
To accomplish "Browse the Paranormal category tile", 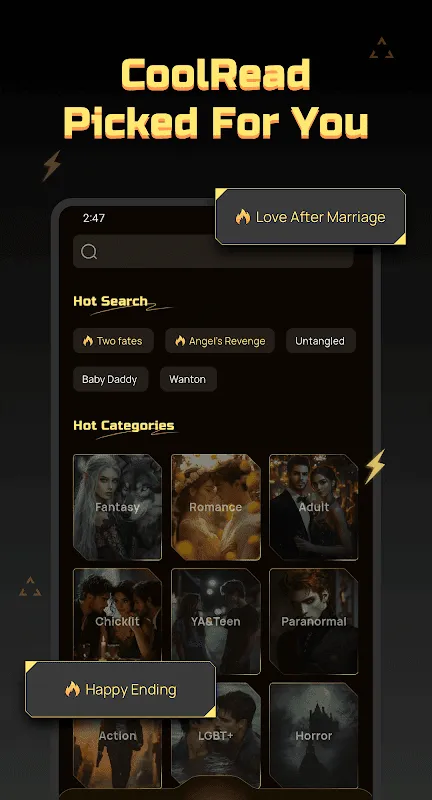I will tap(314, 621).
